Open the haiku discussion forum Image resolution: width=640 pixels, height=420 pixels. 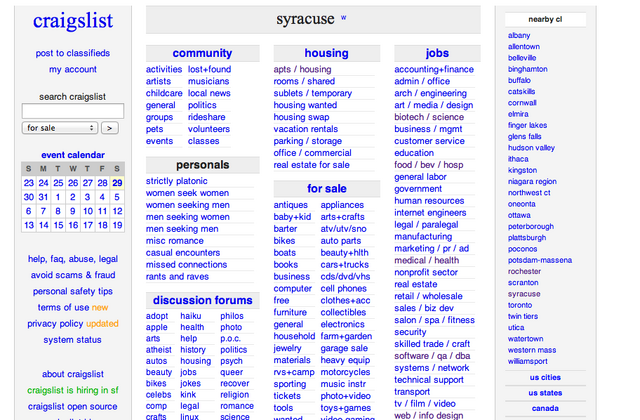point(191,316)
